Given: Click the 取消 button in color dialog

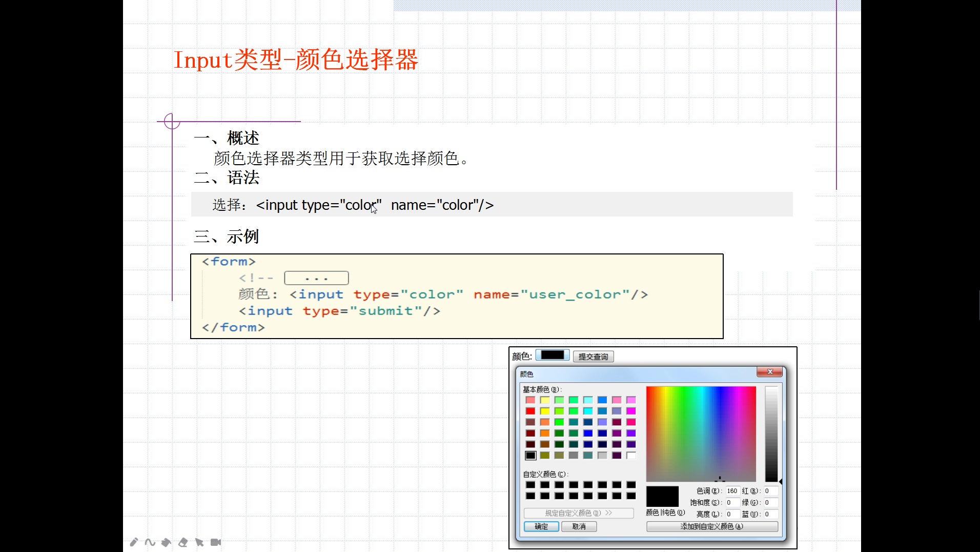Looking at the screenshot, I should tap(579, 526).
